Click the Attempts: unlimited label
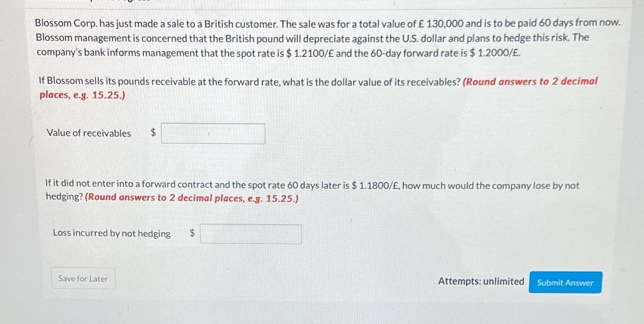The height and width of the screenshot is (324, 644). coord(480,281)
